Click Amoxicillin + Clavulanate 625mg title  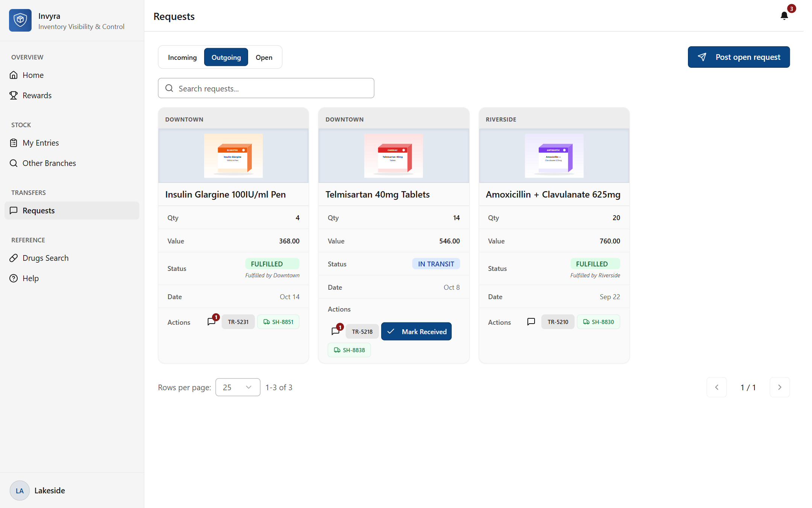(x=553, y=195)
